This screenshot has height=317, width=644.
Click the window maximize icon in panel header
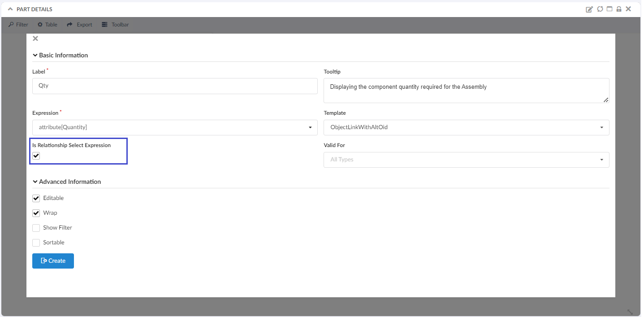coord(609,9)
